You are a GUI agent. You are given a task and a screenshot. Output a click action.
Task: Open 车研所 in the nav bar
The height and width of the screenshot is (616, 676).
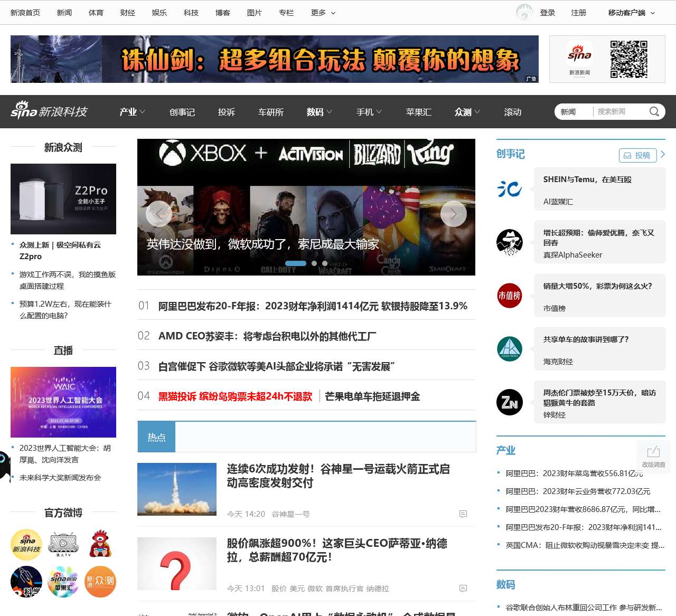click(x=271, y=112)
